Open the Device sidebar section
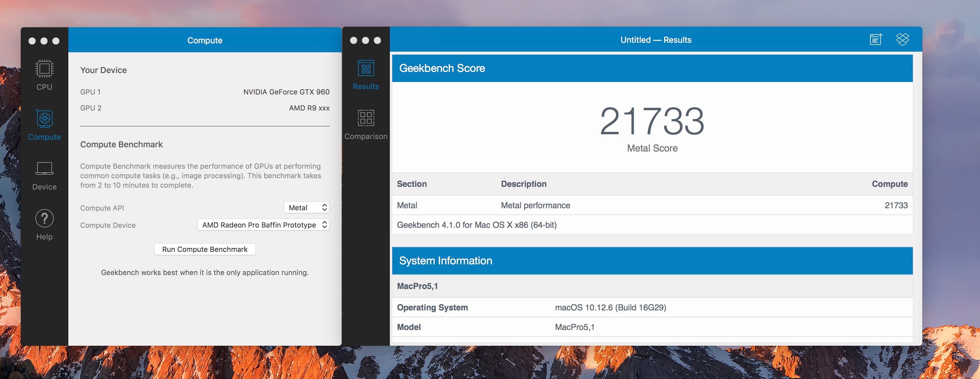Image resolution: width=980 pixels, height=379 pixels. tap(44, 175)
